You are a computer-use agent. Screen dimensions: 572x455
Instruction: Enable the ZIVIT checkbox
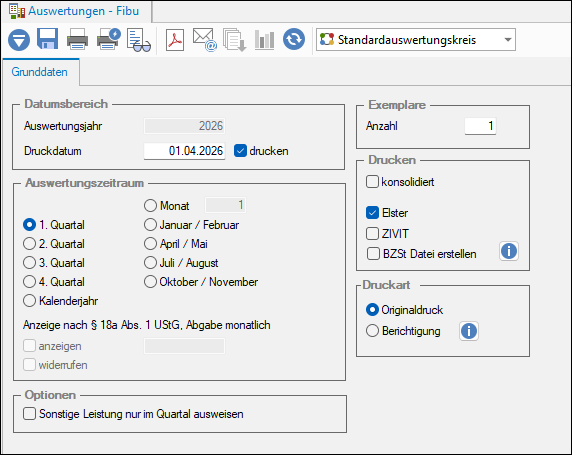[x=372, y=234]
